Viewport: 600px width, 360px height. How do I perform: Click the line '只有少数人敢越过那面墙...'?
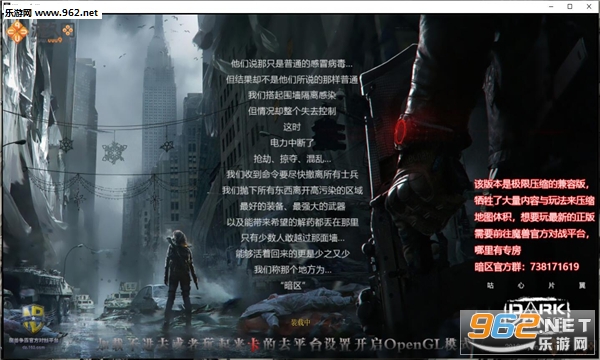coord(292,238)
